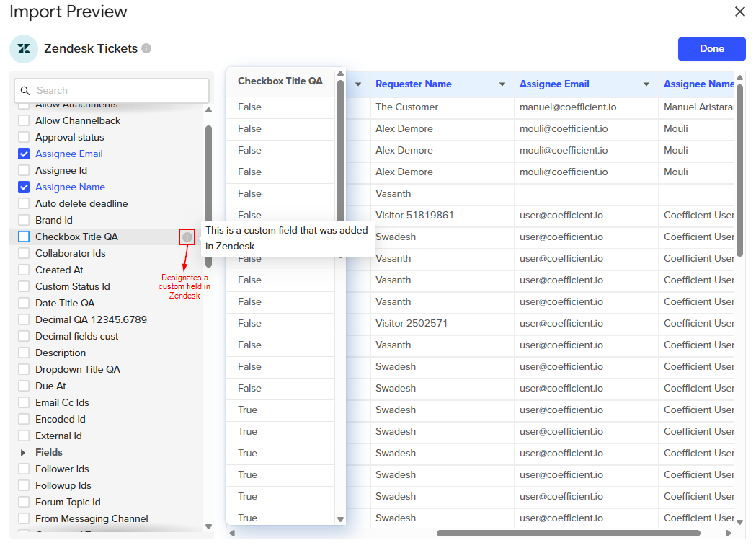Close the Import Preview dialog
The height and width of the screenshot is (548, 756).
(x=739, y=12)
